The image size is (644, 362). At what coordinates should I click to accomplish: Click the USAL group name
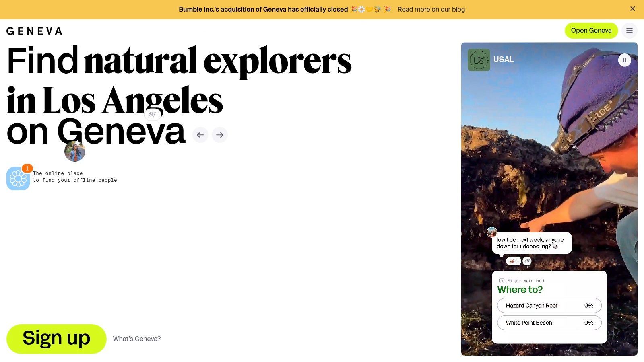tap(504, 60)
